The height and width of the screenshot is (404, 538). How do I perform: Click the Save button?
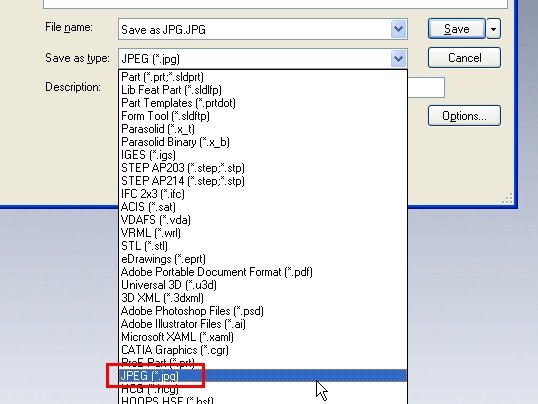(x=457, y=29)
